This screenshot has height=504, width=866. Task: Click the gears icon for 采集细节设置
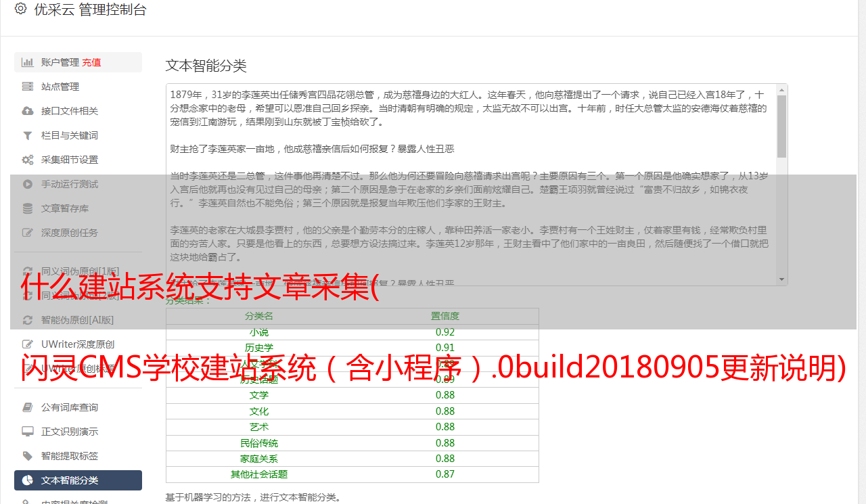pos(28,160)
